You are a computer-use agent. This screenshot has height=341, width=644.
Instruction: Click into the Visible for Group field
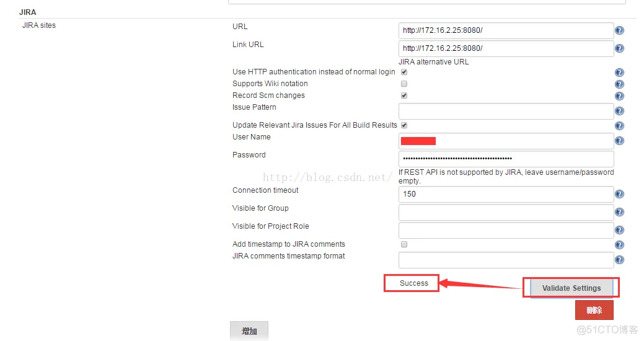click(x=506, y=213)
